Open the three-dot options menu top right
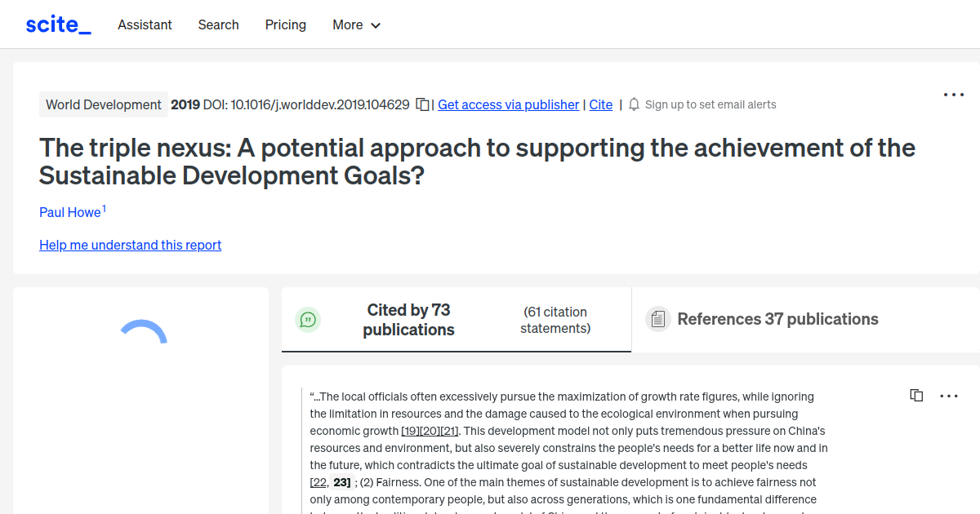The height and width of the screenshot is (514, 980). (953, 95)
